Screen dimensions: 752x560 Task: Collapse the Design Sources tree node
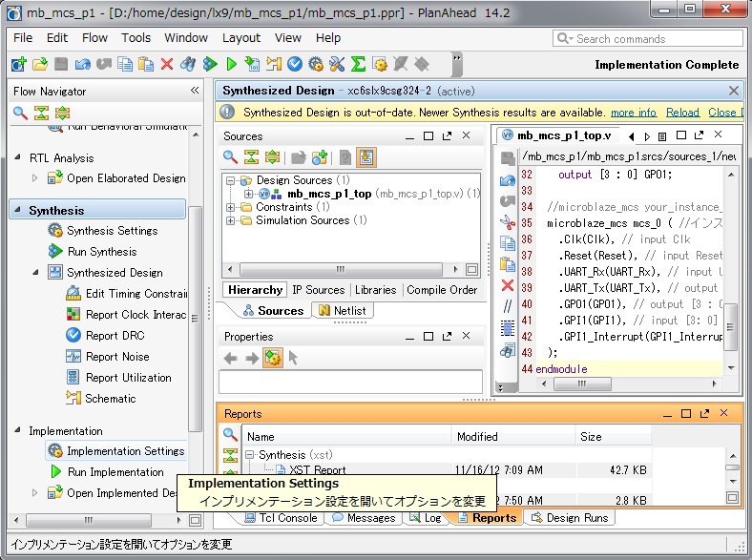230,180
